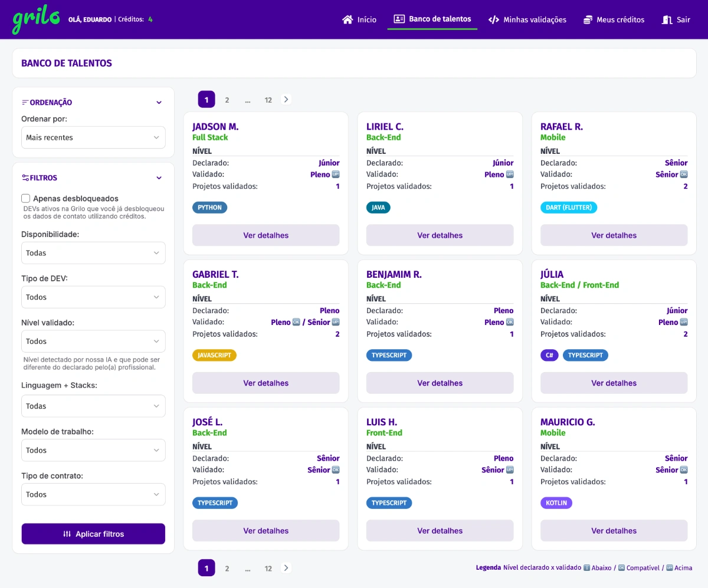Go to page 2 in top pagination
The height and width of the screenshot is (588, 708).
tap(227, 100)
